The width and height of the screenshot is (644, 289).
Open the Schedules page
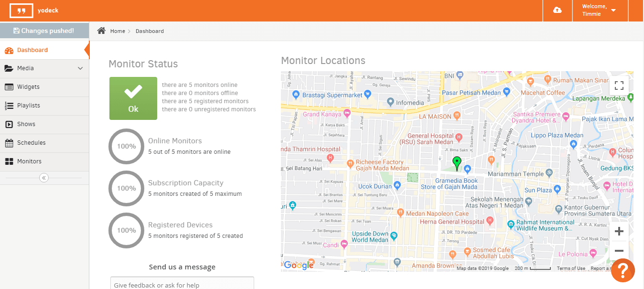point(32,143)
